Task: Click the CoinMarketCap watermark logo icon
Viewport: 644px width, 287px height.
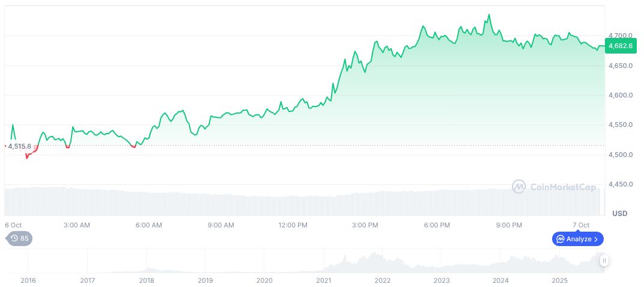Action: 519,187
